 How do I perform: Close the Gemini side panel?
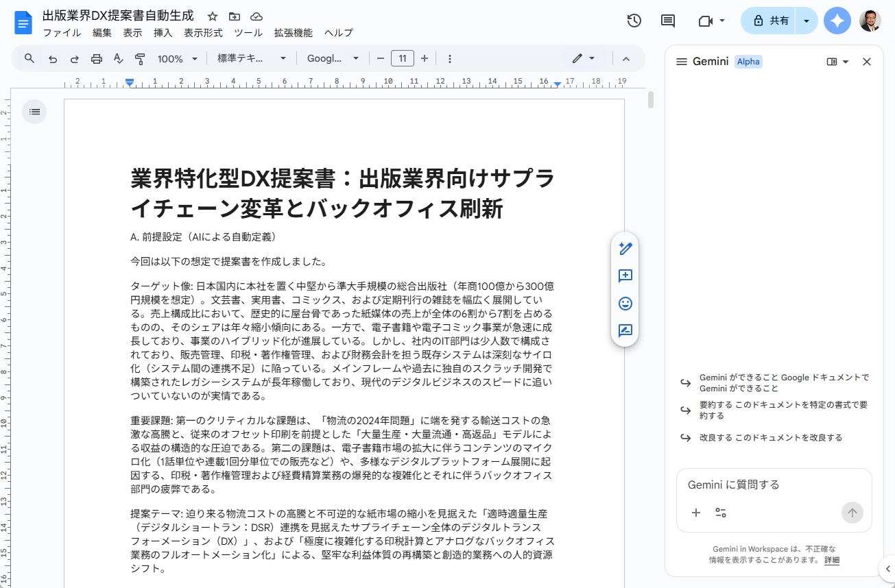866,62
